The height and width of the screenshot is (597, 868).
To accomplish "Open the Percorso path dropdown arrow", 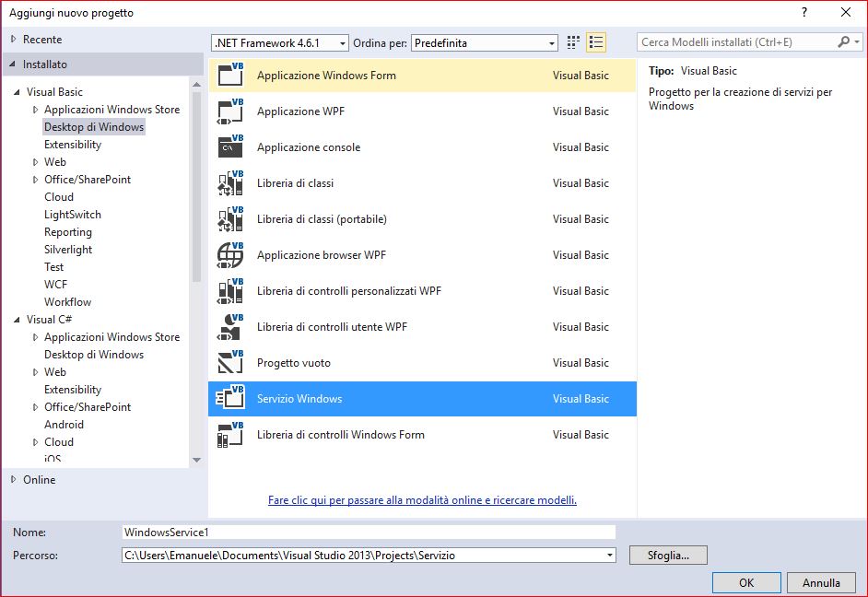I will click(609, 555).
